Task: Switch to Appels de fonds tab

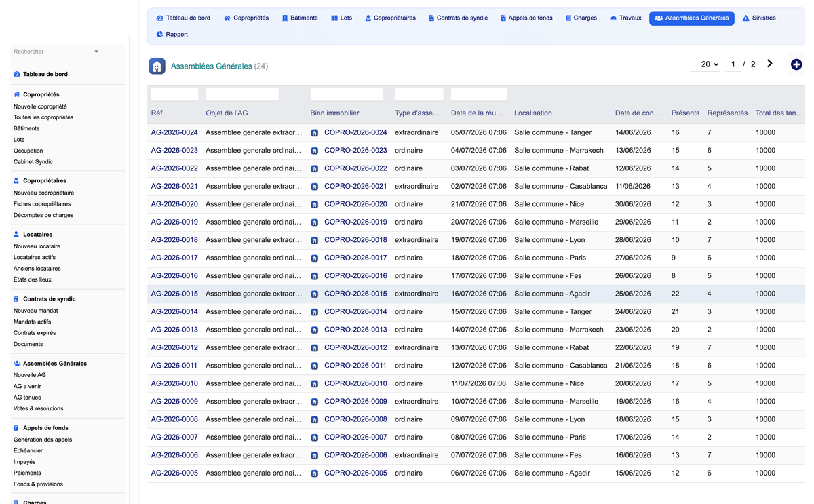Action: tap(526, 18)
